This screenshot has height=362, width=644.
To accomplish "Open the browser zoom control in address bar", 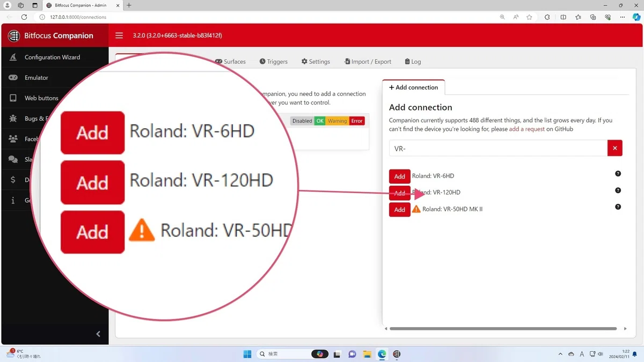I will pos(502,17).
